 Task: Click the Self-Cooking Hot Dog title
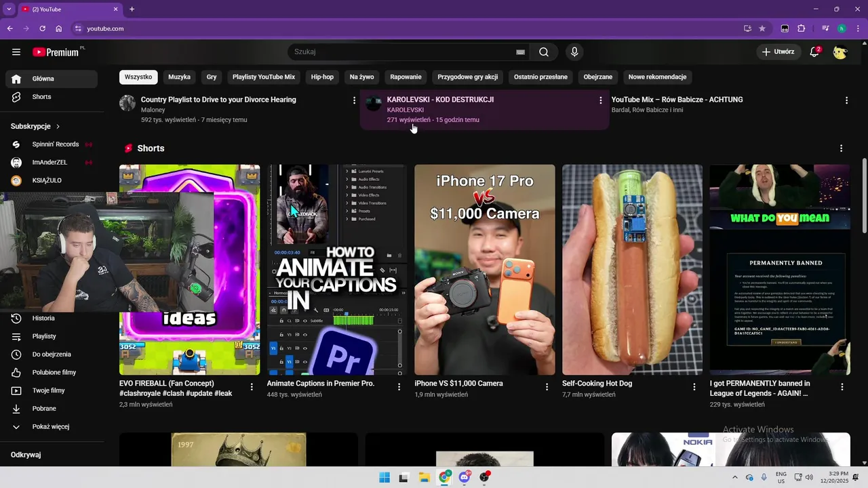point(597,384)
